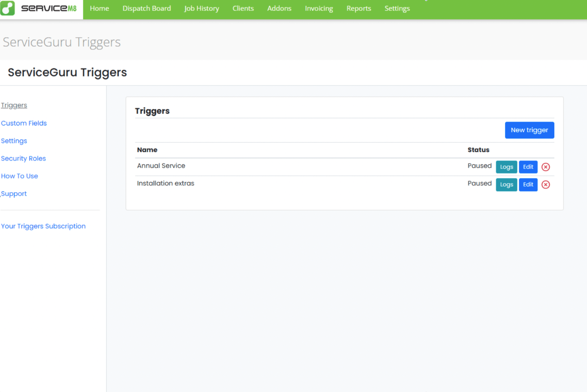Open Custom Fields in the sidebar
The width and height of the screenshot is (587, 392).
coord(24,123)
